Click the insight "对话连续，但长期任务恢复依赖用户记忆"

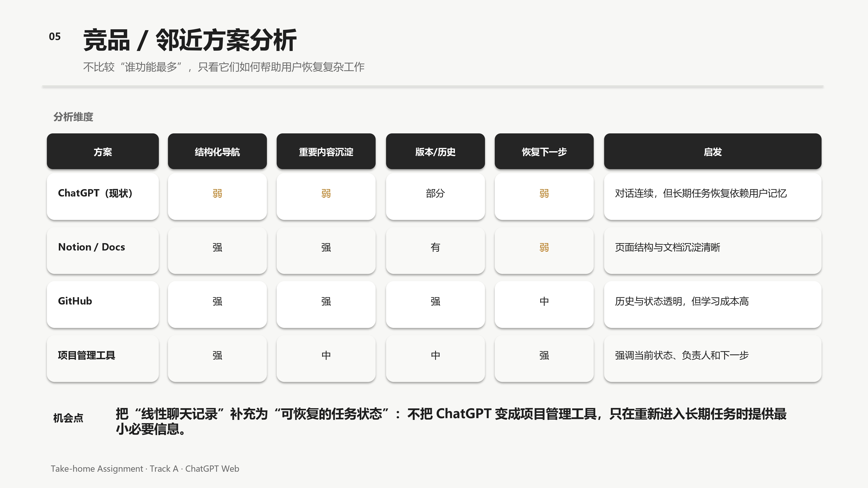[701, 193]
